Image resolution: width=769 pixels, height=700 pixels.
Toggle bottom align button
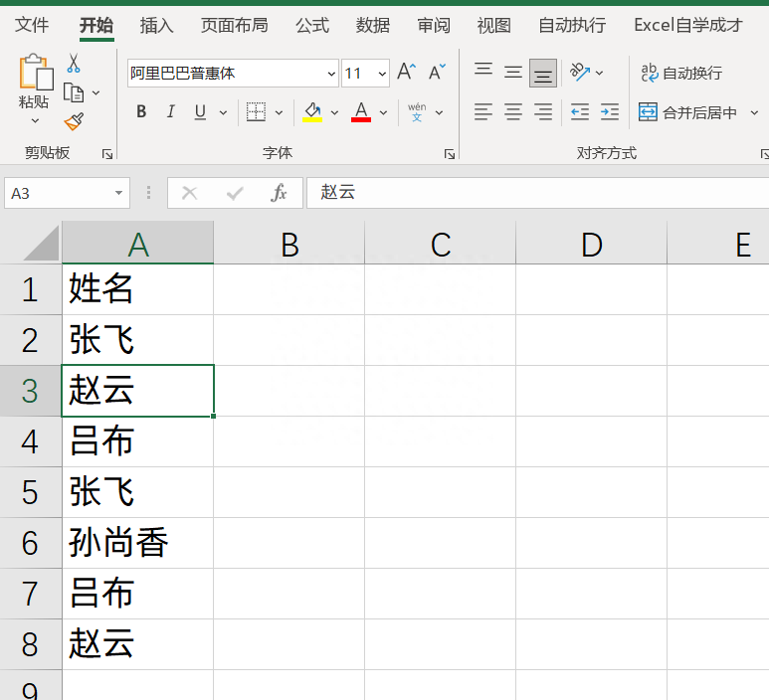(543, 73)
